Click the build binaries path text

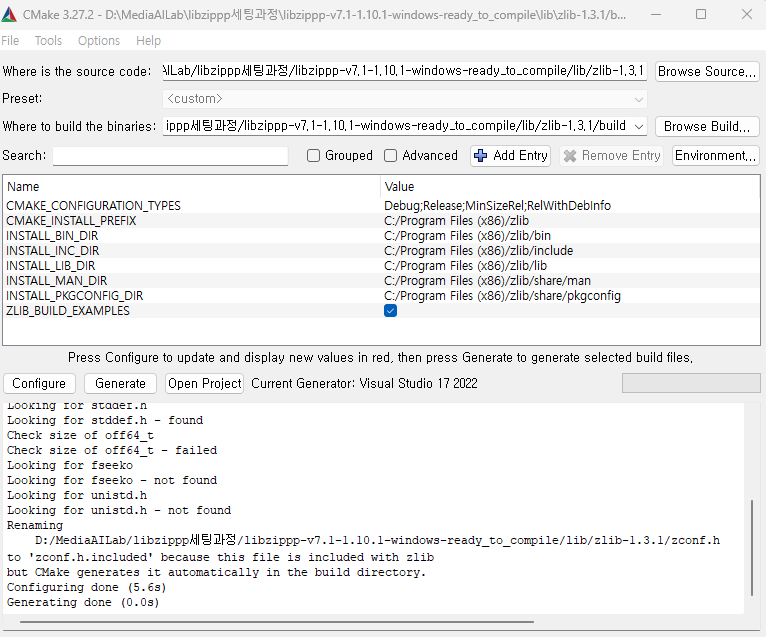tap(396, 126)
